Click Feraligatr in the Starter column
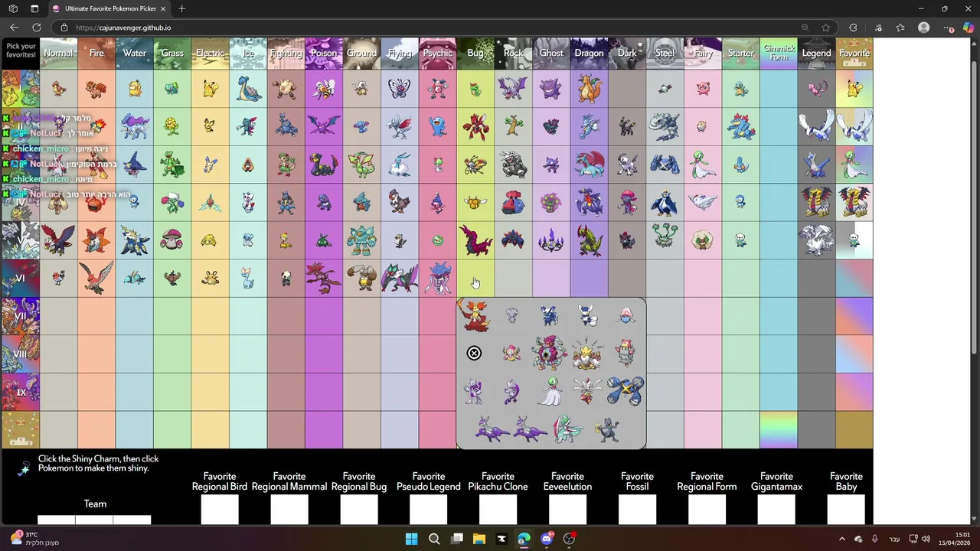 (x=740, y=126)
